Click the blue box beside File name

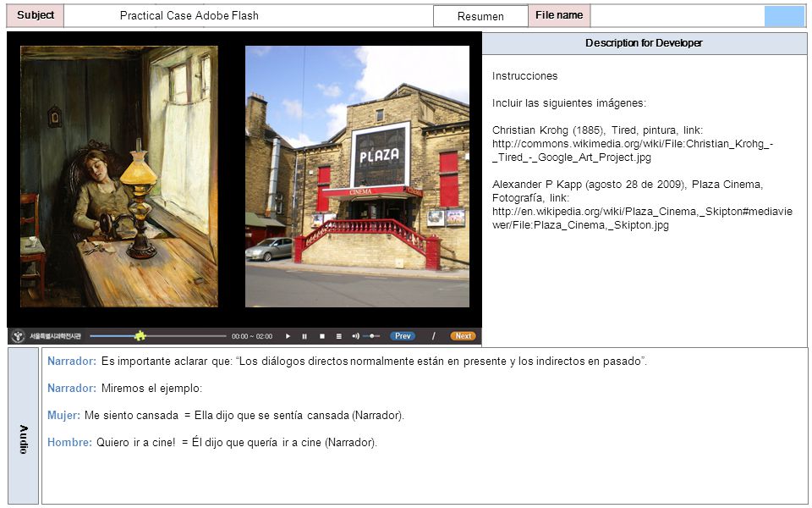click(x=785, y=16)
